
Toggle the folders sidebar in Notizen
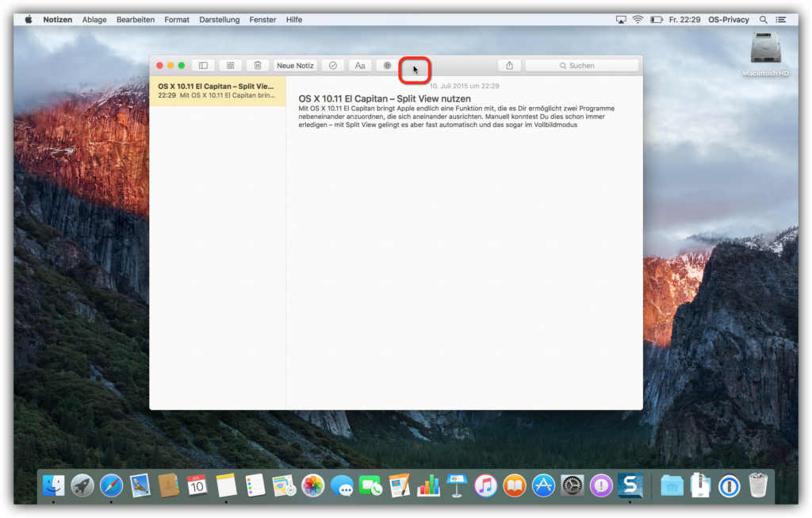pyautogui.click(x=203, y=66)
